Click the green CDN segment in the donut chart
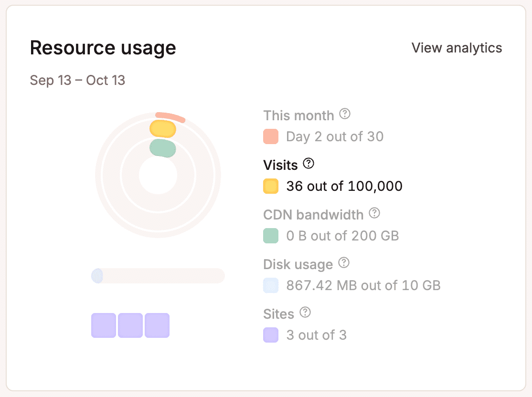 [x=163, y=148]
